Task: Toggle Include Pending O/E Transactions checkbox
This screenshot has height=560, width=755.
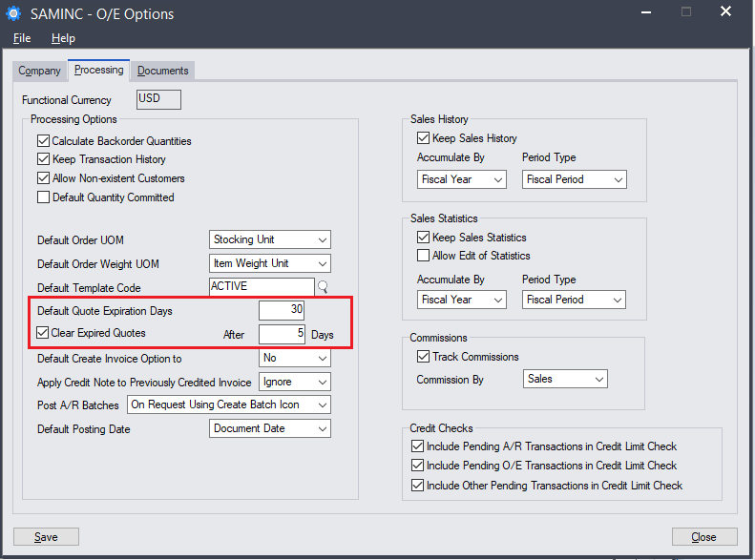Action: [x=417, y=466]
